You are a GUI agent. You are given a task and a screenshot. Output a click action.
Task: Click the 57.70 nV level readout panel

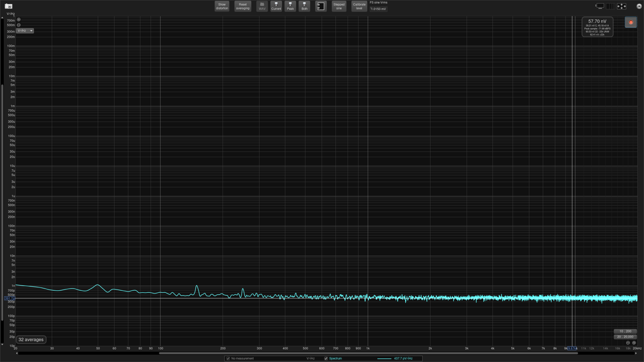tap(597, 27)
